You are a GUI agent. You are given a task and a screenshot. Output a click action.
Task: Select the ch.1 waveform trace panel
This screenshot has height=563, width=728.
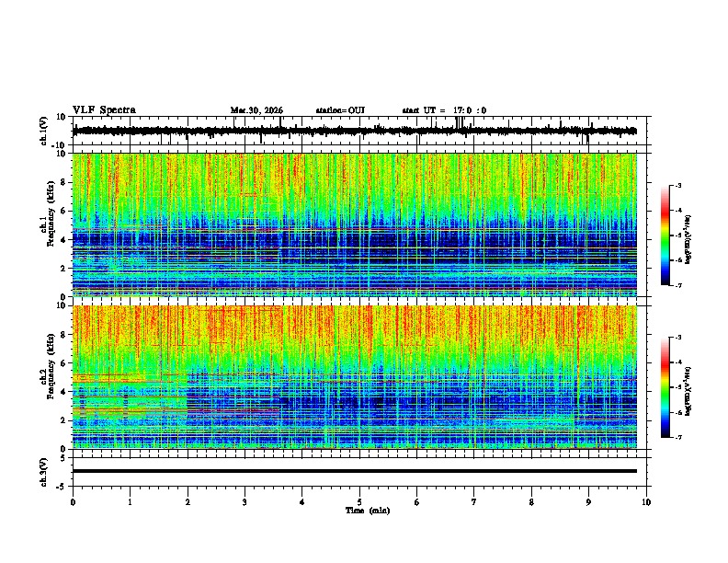click(x=359, y=131)
